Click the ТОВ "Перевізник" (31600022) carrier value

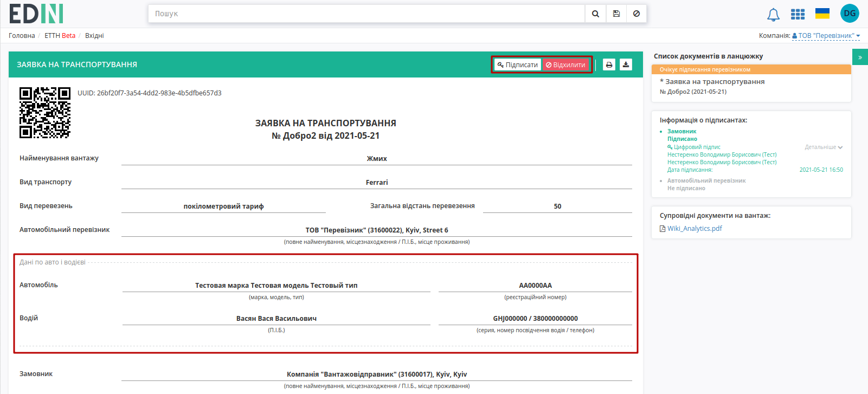(x=377, y=230)
